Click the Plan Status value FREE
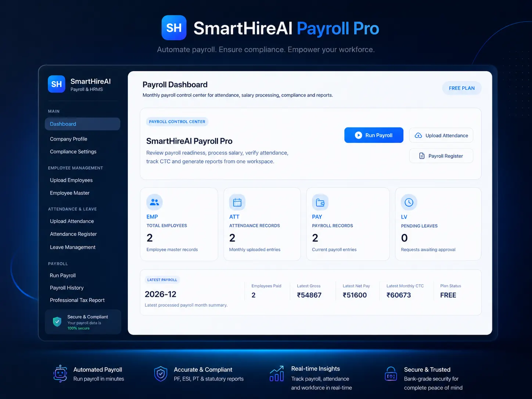 point(448,295)
